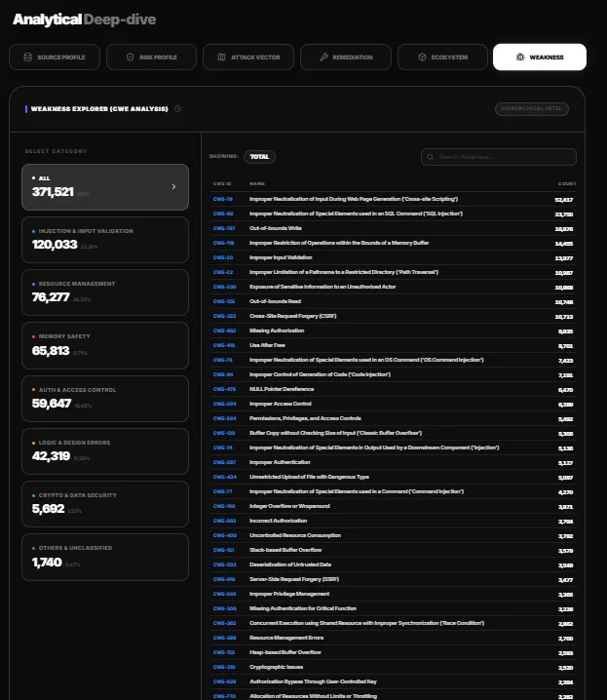Select the Crypto & Data Security category
Image resolution: width=607 pixels, height=700 pixels.
pos(105,504)
